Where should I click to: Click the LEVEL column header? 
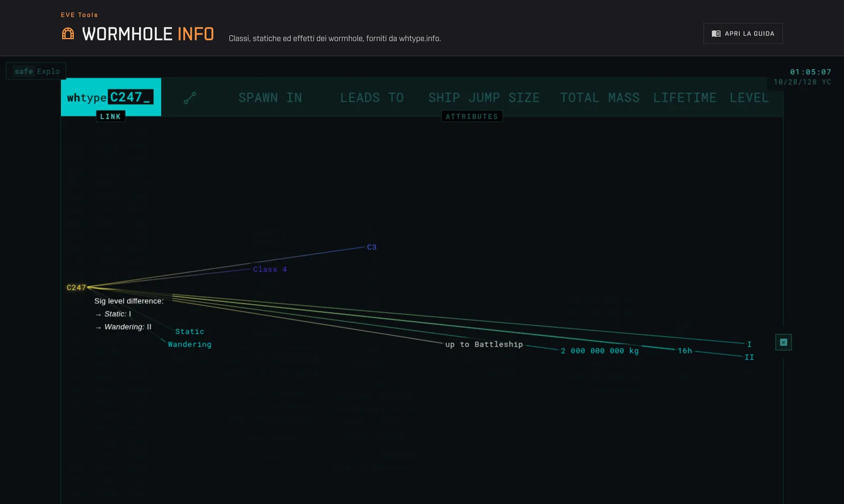749,98
